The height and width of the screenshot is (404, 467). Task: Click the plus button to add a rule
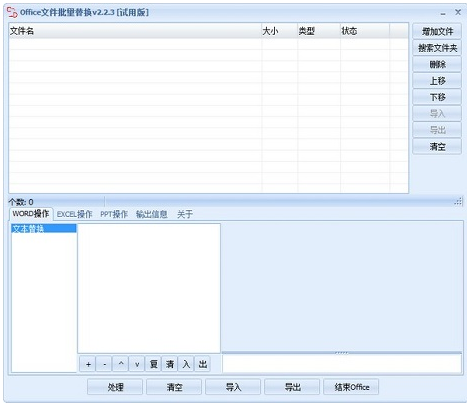tap(88, 364)
